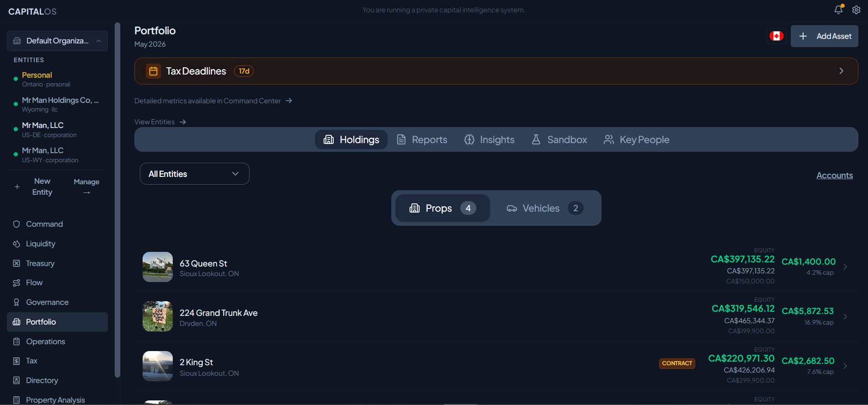
Task: Click the CONTRACT badge on 2 King St
Action: (x=677, y=363)
